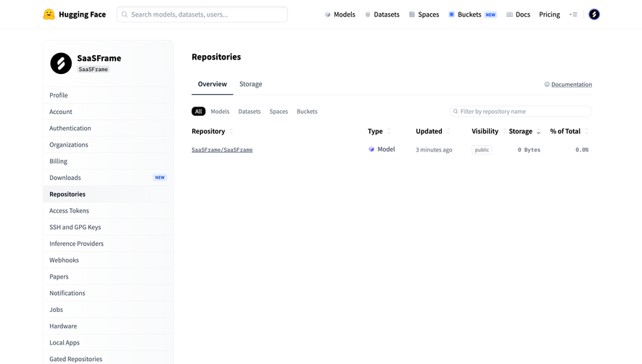Sort by Type column arrows
Image resolution: width=642 pixels, height=364 pixels.
tap(389, 131)
